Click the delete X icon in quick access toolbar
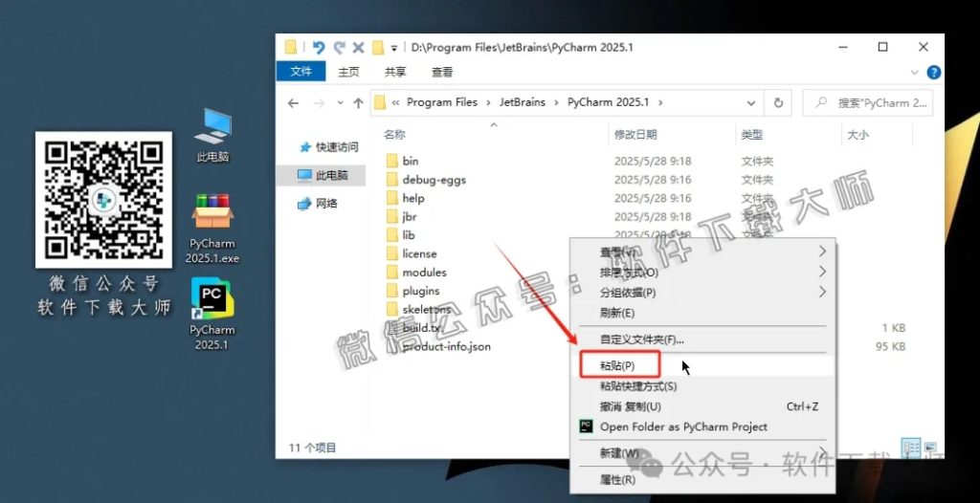 pos(358,48)
